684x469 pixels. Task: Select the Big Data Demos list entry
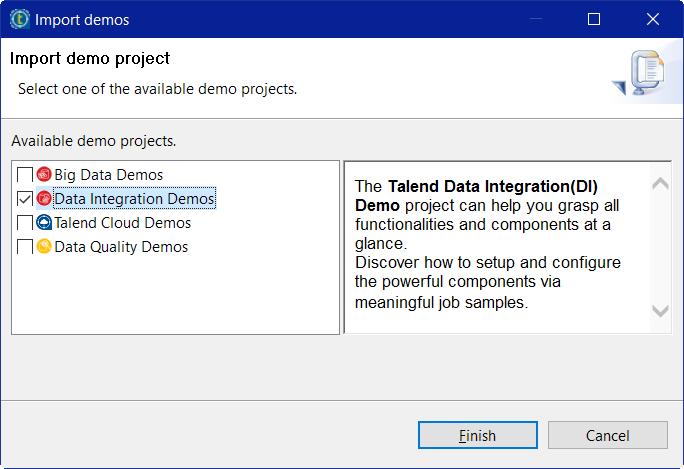tap(108, 175)
